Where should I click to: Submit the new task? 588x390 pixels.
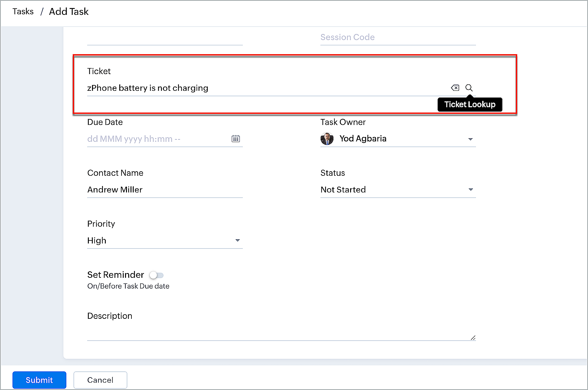[39, 380]
